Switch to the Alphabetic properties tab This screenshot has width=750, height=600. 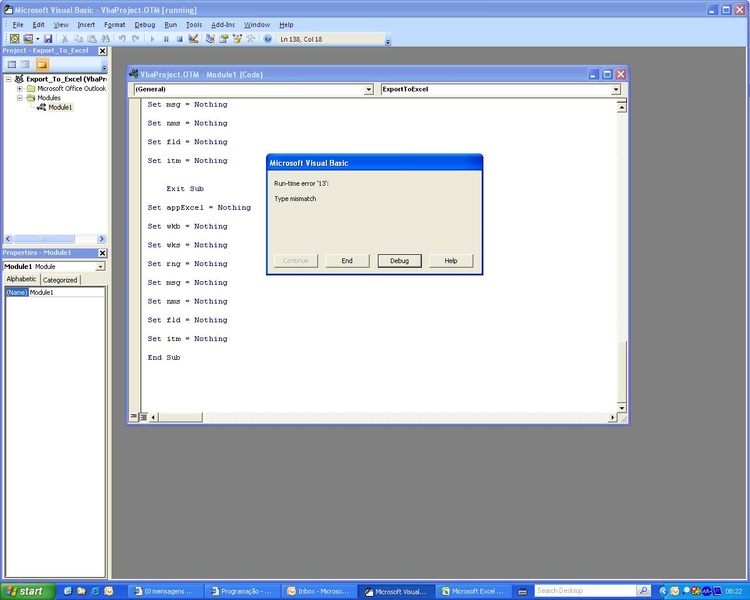click(x=21, y=279)
